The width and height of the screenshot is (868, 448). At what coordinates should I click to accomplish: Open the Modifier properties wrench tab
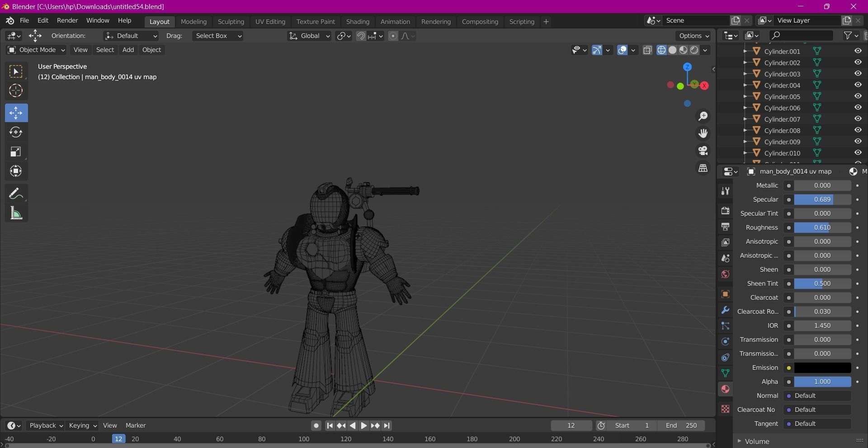tap(725, 310)
